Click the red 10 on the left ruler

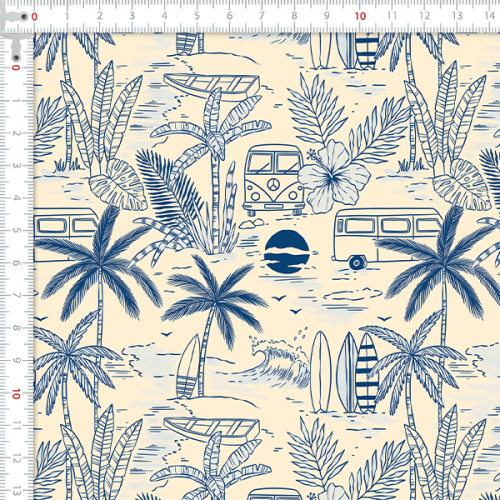point(16,394)
